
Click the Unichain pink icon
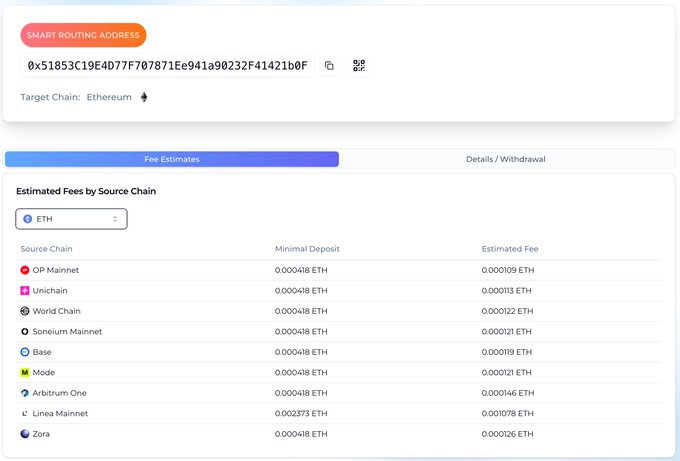click(25, 291)
